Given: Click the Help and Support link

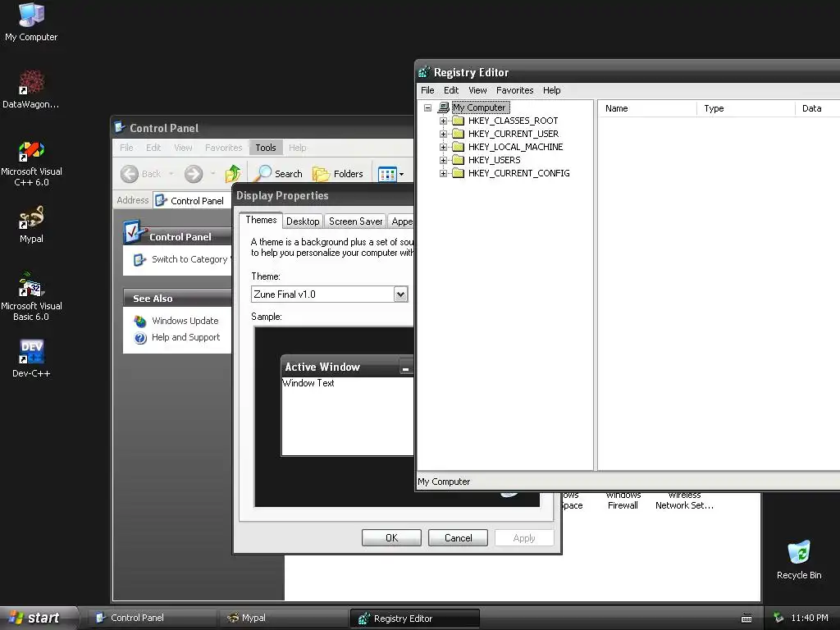Looking at the screenshot, I should tap(186, 337).
